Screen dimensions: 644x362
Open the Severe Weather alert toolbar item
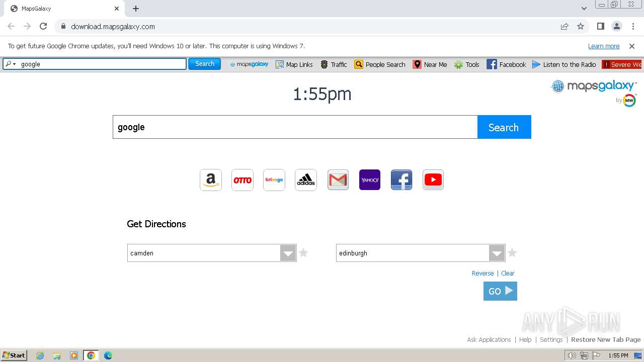(622, 64)
